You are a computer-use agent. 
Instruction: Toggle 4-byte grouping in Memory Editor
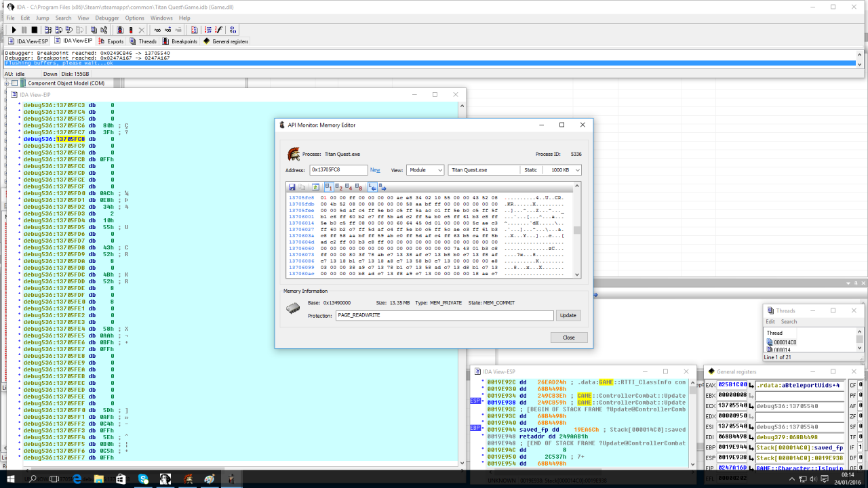pyautogui.click(x=349, y=186)
